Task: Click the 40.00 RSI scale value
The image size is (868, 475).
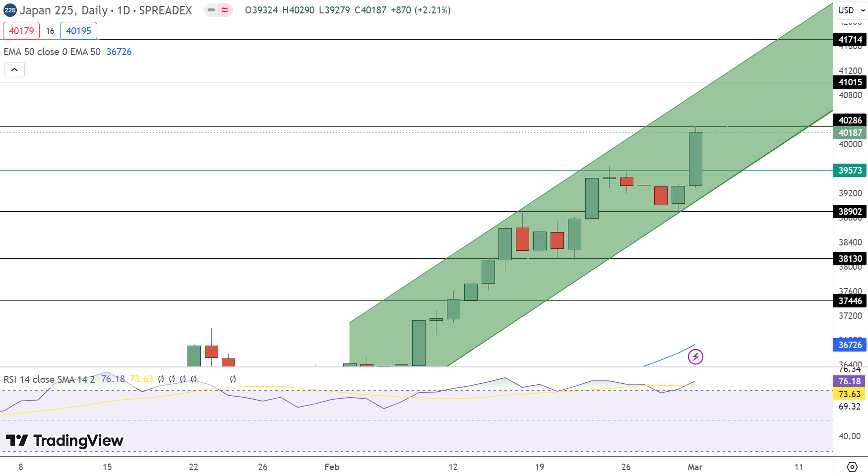Action: [x=849, y=436]
